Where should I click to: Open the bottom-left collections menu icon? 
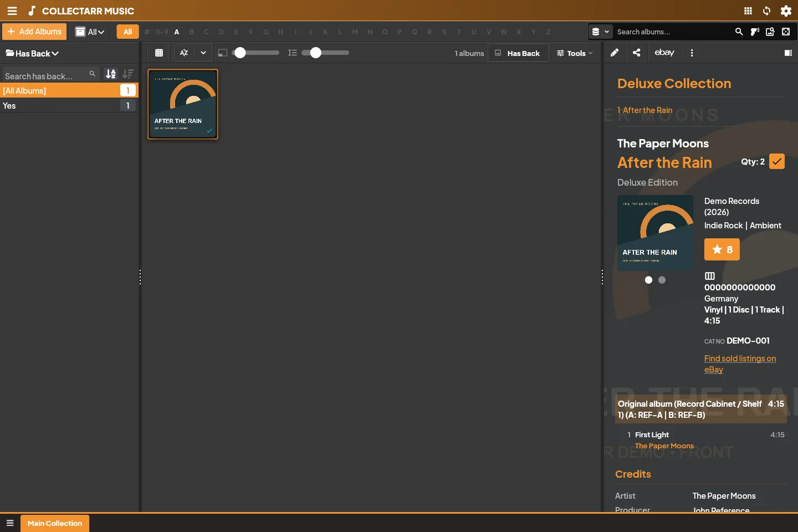(x=10, y=523)
